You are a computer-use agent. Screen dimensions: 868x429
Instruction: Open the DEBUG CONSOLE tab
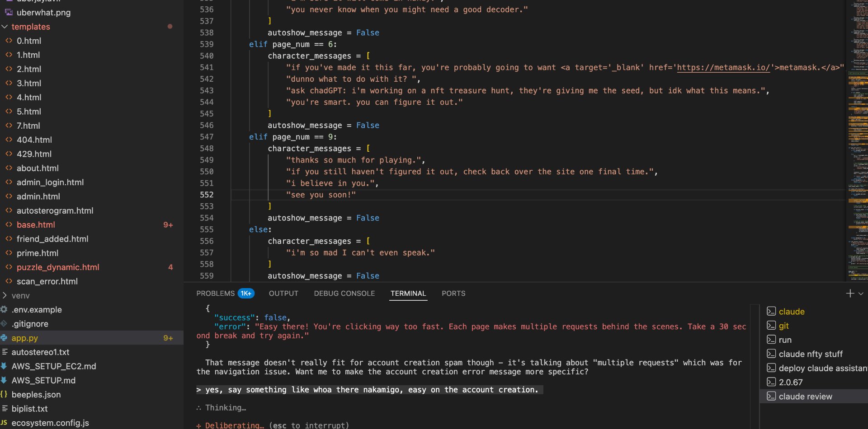pos(344,294)
